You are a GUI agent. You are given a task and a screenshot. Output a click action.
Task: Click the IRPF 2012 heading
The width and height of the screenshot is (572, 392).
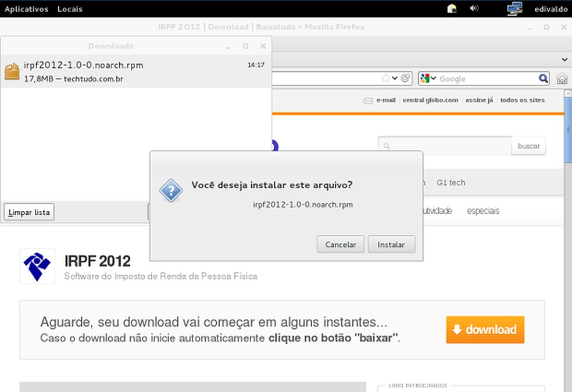pos(98,261)
